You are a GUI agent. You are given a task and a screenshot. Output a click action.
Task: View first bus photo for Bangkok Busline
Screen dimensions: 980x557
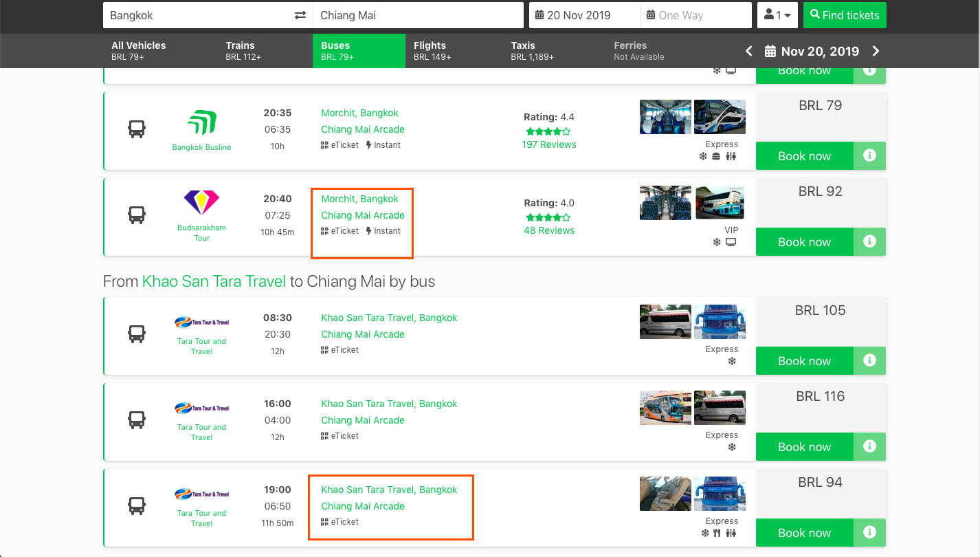coord(665,117)
